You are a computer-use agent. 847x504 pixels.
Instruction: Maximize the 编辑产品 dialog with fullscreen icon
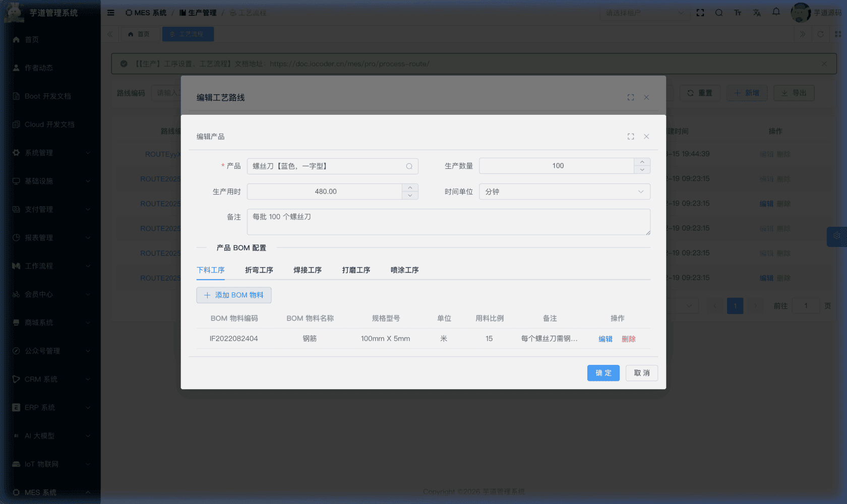630,137
